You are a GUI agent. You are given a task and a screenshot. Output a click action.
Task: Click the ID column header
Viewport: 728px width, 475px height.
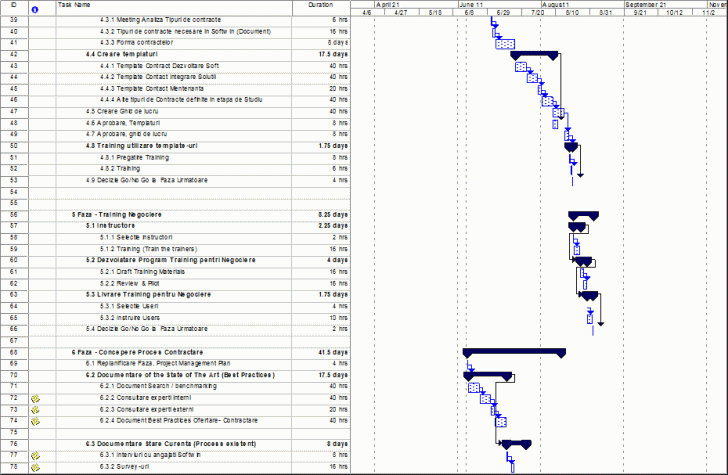(13, 5)
